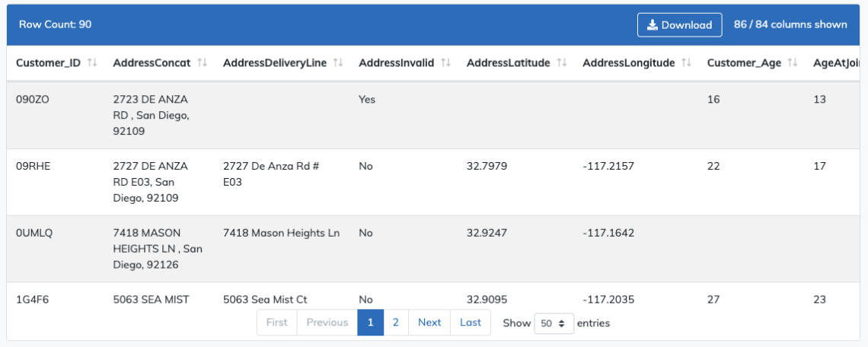Toggle sort arrows on AddressInvalid column

point(446,63)
